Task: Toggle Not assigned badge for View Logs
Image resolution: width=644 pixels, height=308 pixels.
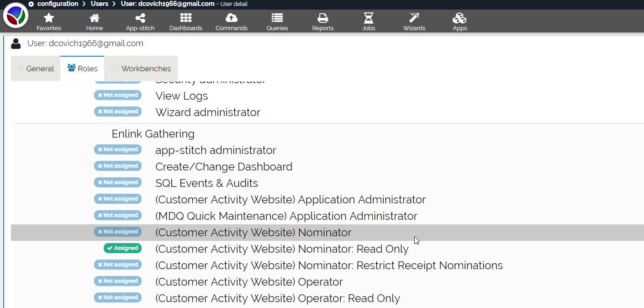Action: pyautogui.click(x=118, y=95)
